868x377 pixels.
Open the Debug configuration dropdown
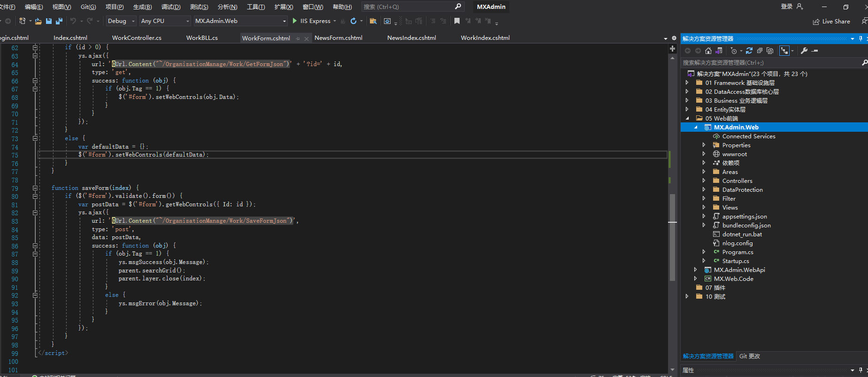[121, 21]
